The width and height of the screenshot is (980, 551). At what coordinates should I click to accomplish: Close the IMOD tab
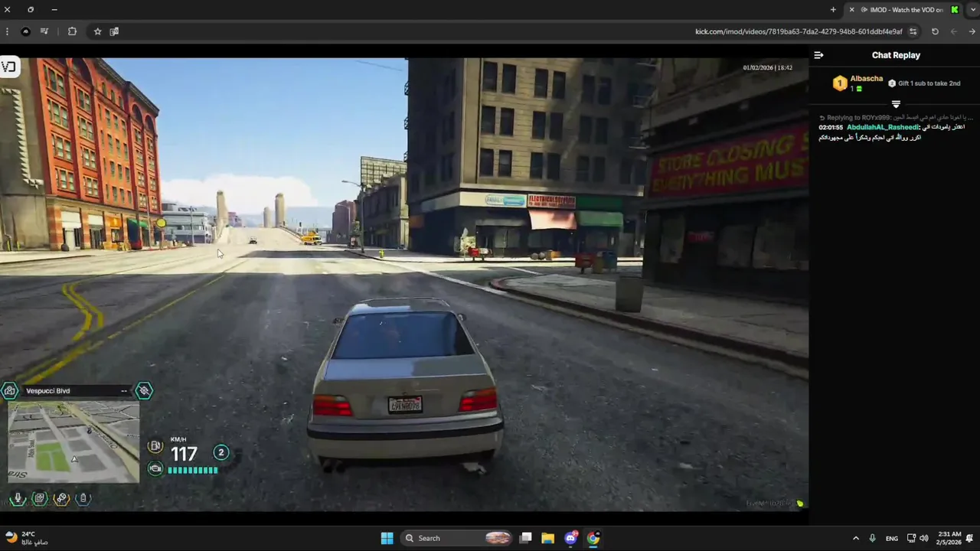(x=851, y=10)
